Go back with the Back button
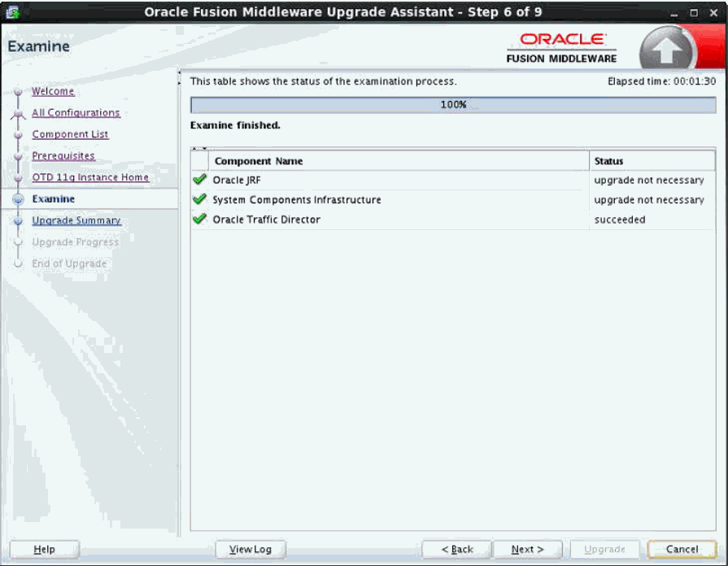Screen dimensions: 728x566 [457, 549]
